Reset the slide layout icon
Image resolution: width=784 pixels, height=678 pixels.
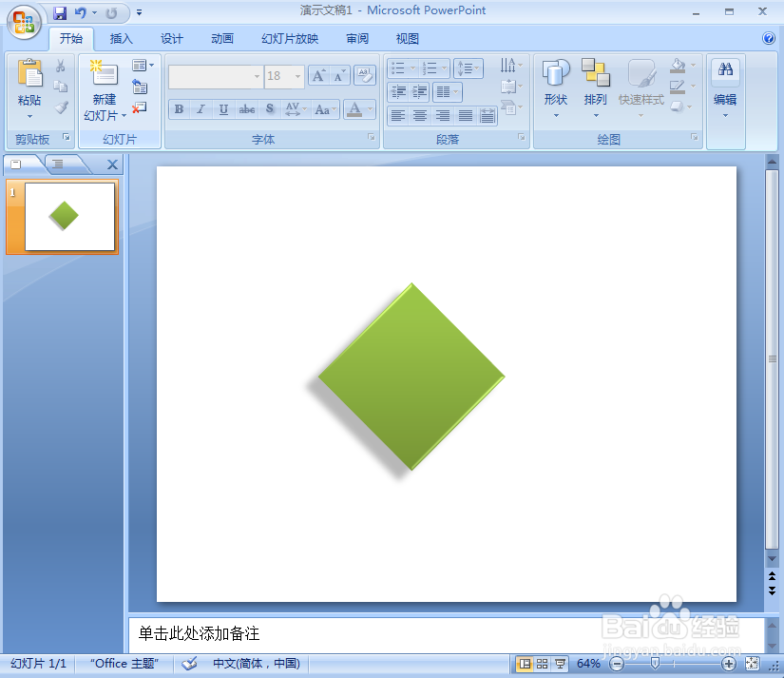[x=140, y=87]
